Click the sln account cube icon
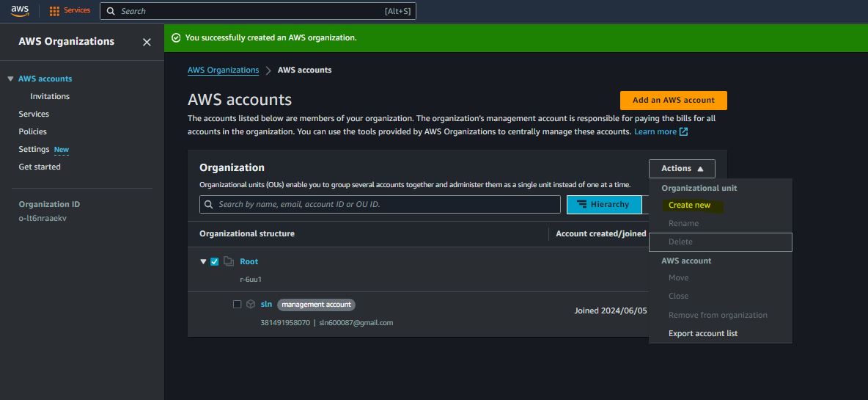868x400 pixels. click(251, 304)
